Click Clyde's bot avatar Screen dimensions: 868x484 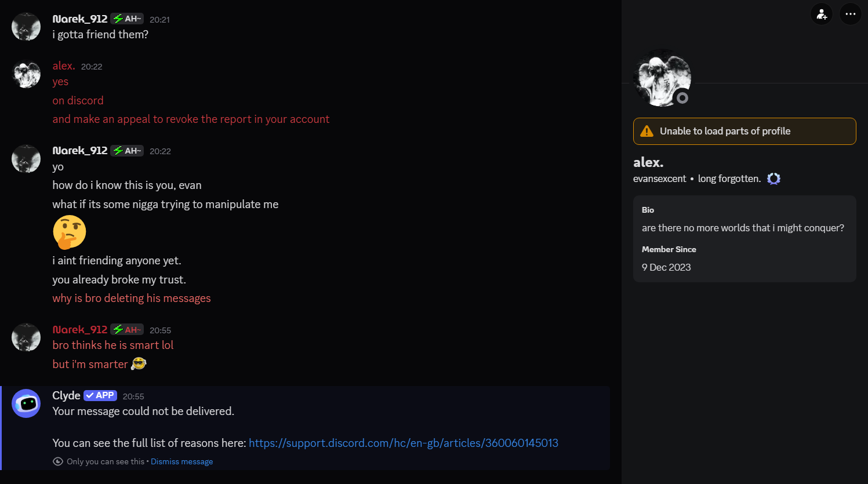26,403
